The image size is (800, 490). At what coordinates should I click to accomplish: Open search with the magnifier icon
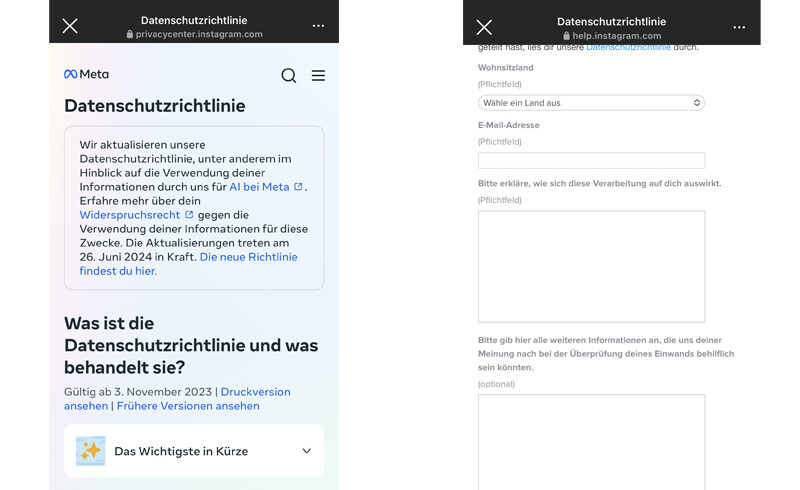(288, 76)
